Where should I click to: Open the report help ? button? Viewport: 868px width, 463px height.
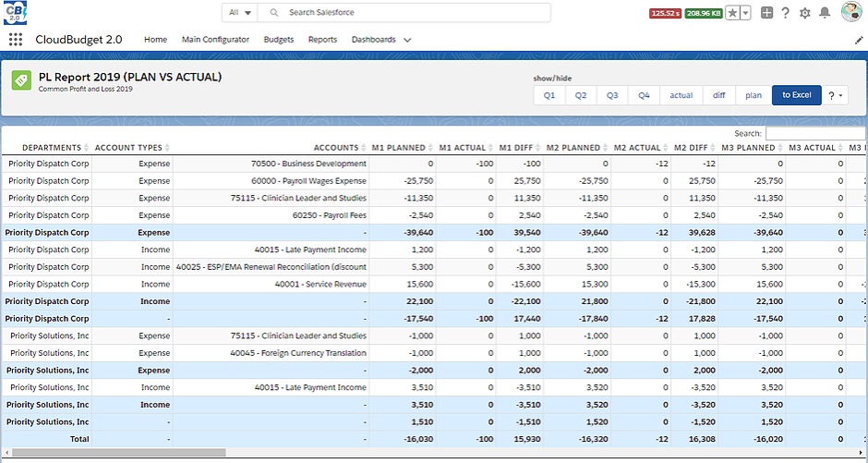[835, 95]
